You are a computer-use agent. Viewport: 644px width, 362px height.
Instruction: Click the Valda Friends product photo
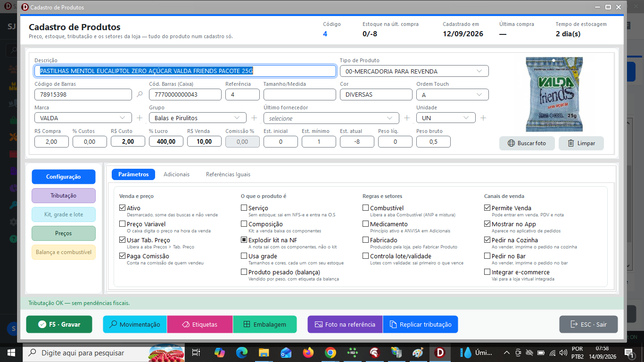click(x=554, y=94)
